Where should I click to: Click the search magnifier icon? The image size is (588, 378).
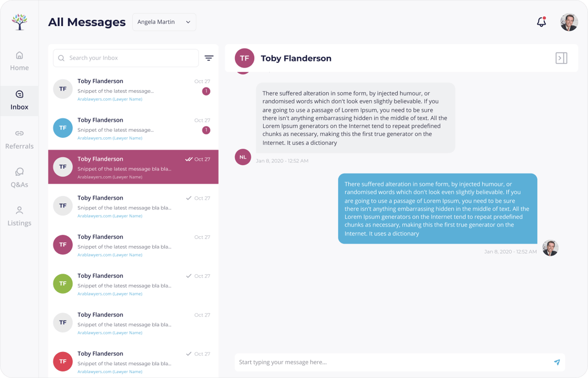61,58
